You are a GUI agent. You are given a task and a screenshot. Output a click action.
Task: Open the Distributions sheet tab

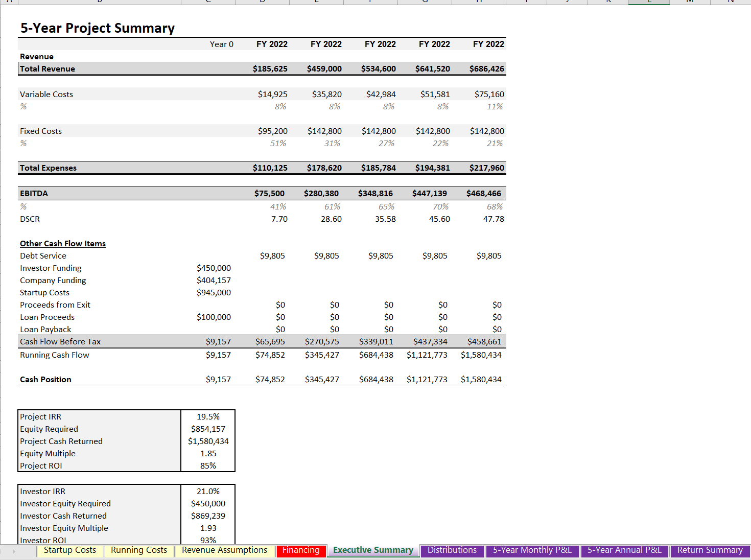click(452, 550)
